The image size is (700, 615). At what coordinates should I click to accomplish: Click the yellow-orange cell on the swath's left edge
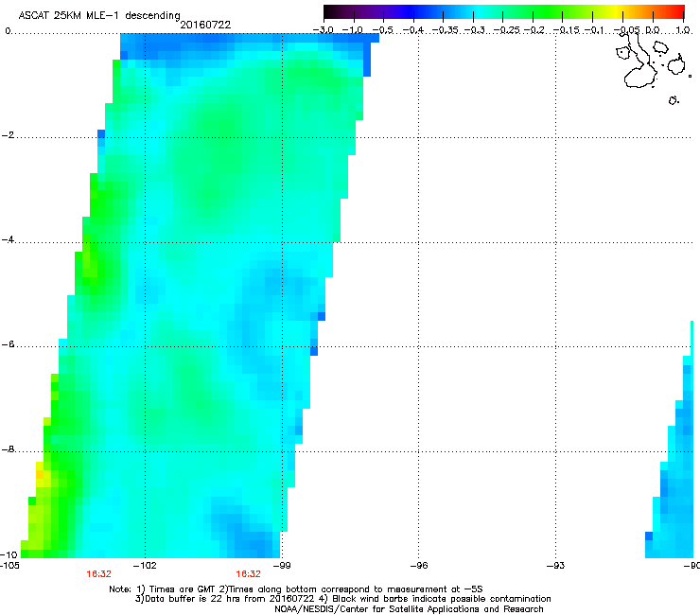tap(40, 474)
